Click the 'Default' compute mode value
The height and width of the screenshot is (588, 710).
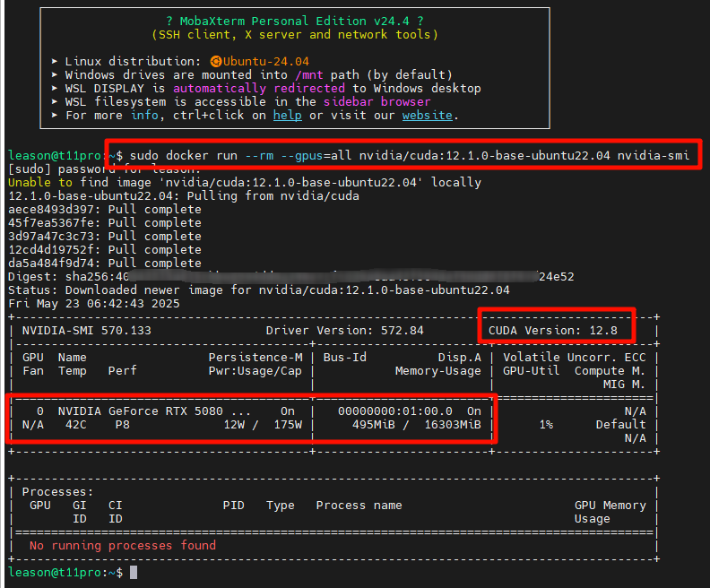620,425
